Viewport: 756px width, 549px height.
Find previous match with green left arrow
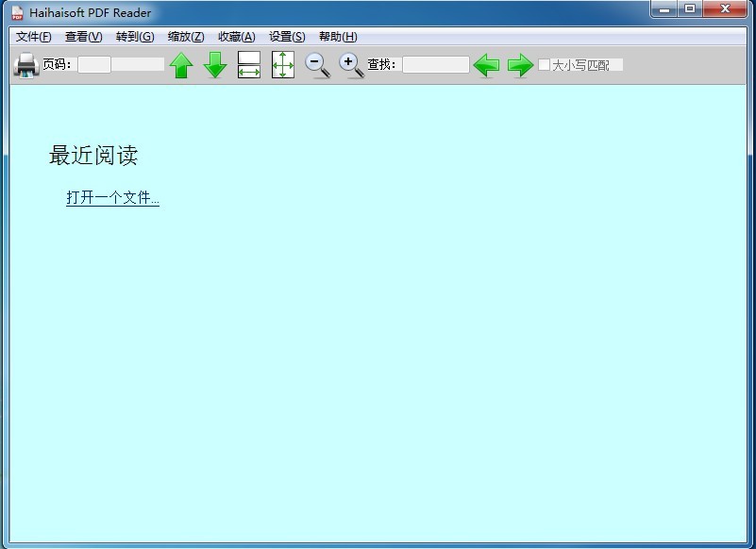pos(486,65)
